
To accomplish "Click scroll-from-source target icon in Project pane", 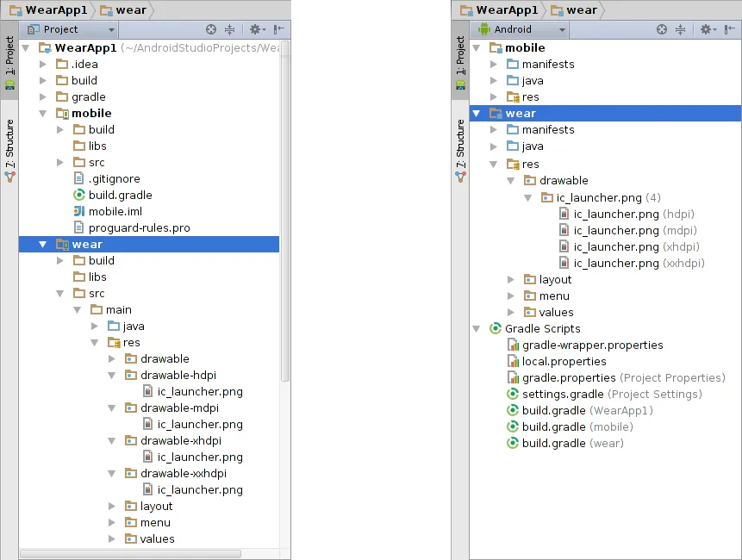I will pyautogui.click(x=211, y=29).
